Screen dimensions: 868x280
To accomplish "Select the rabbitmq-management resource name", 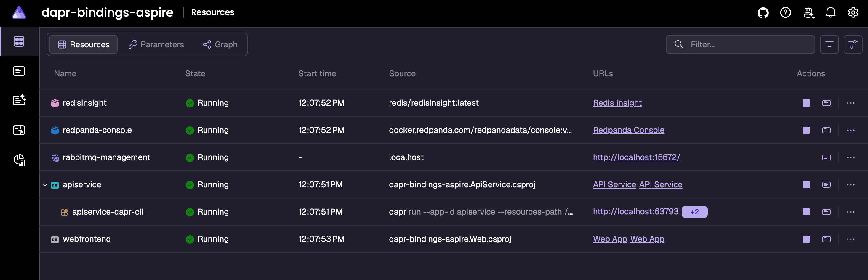I will click(106, 157).
